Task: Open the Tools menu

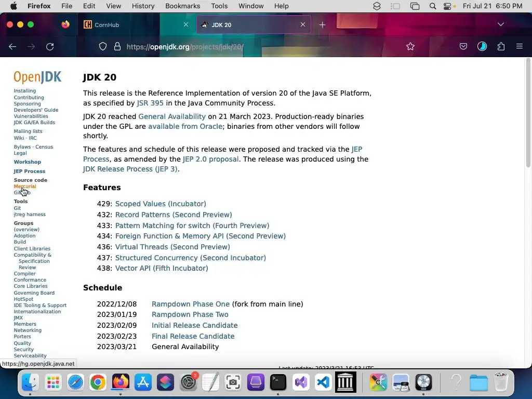Action: (219, 6)
